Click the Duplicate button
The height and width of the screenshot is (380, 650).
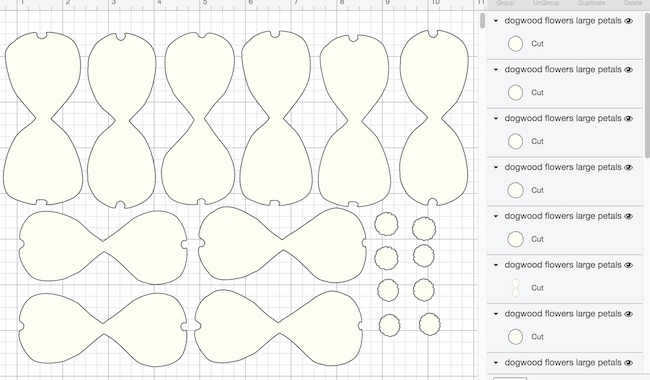pyautogui.click(x=592, y=3)
